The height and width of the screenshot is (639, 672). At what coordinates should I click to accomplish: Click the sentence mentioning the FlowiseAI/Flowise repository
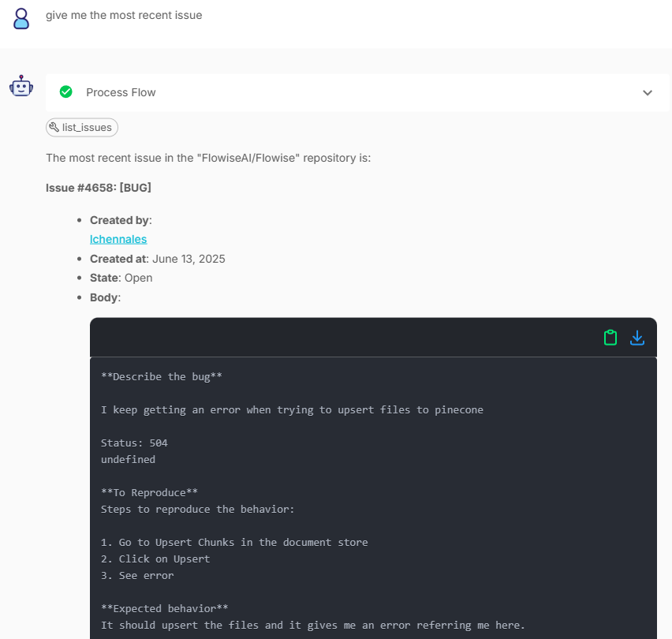click(208, 158)
